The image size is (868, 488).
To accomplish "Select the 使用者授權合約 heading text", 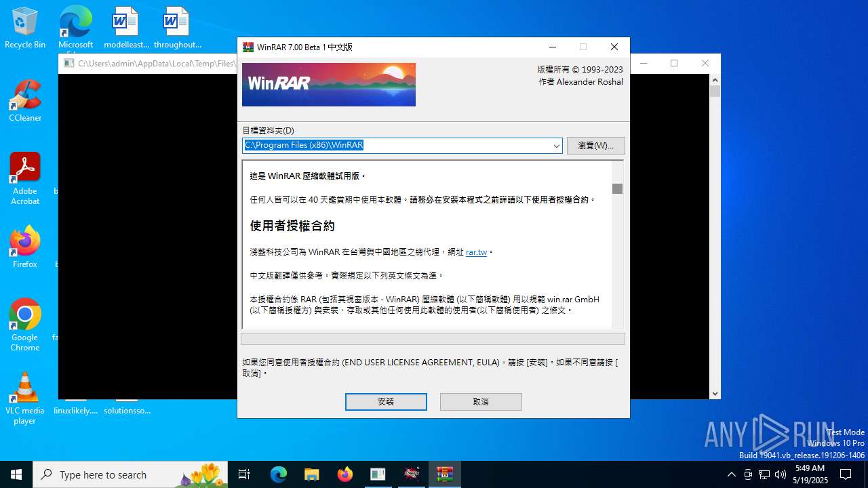I will [x=292, y=226].
